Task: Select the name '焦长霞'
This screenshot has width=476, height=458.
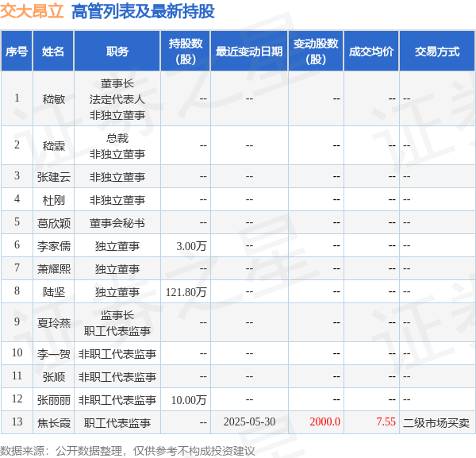Action: tap(54, 423)
